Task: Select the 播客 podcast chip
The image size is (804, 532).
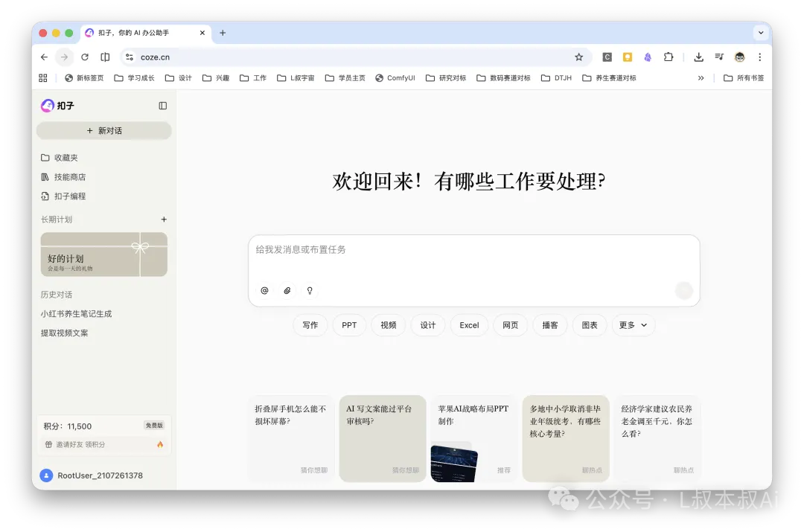Action: [549, 325]
